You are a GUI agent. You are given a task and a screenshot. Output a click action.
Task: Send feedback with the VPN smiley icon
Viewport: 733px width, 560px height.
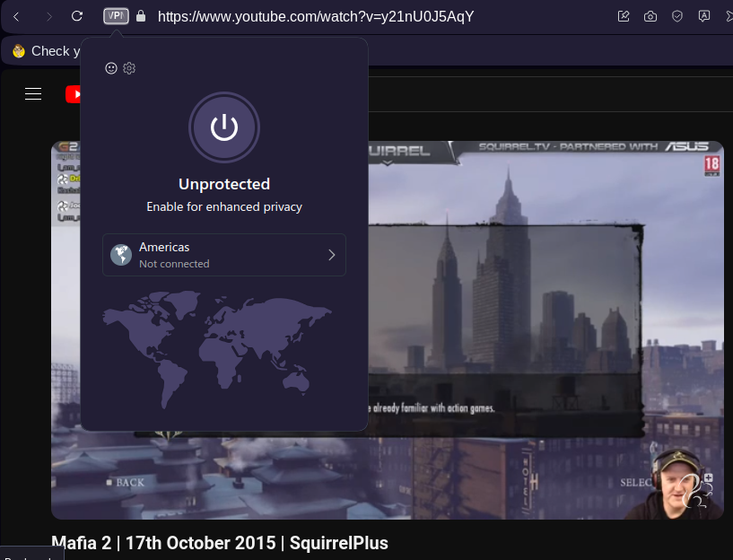110,68
